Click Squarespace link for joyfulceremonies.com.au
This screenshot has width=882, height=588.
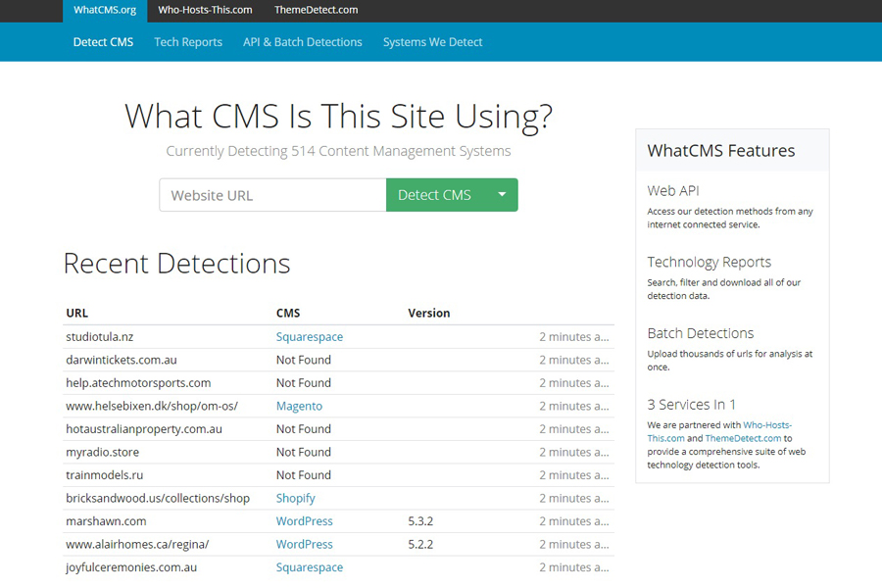309,567
